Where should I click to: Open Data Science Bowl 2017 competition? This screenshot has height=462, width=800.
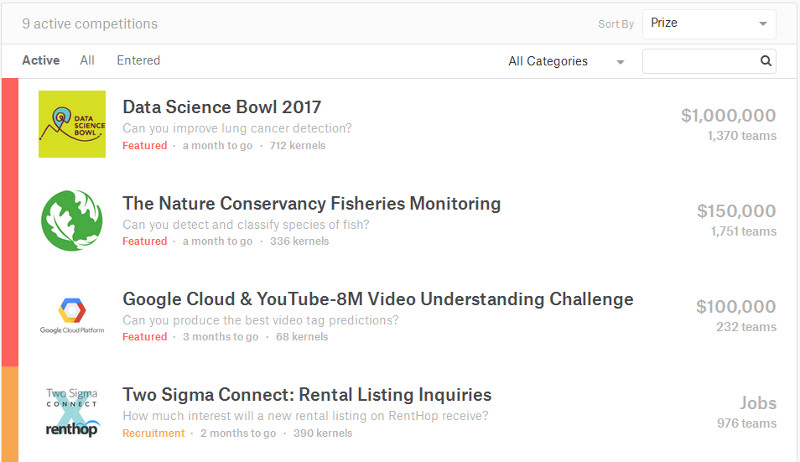(x=221, y=107)
